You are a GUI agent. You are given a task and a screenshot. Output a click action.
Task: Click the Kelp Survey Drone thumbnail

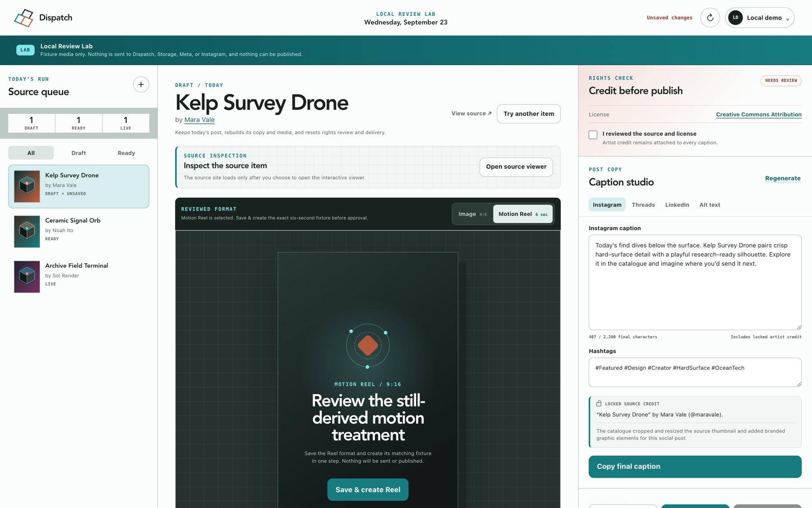click(27, 186)
